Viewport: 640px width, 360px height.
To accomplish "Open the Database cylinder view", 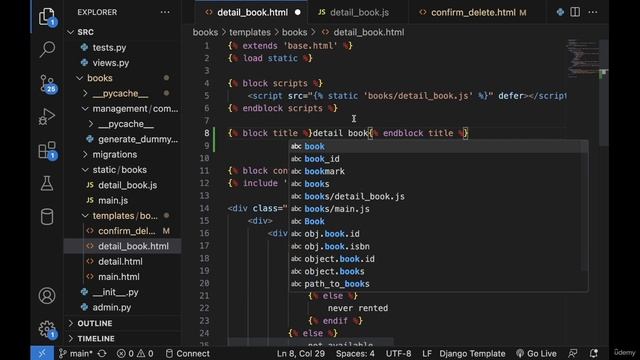I will (x=47, y=217).
